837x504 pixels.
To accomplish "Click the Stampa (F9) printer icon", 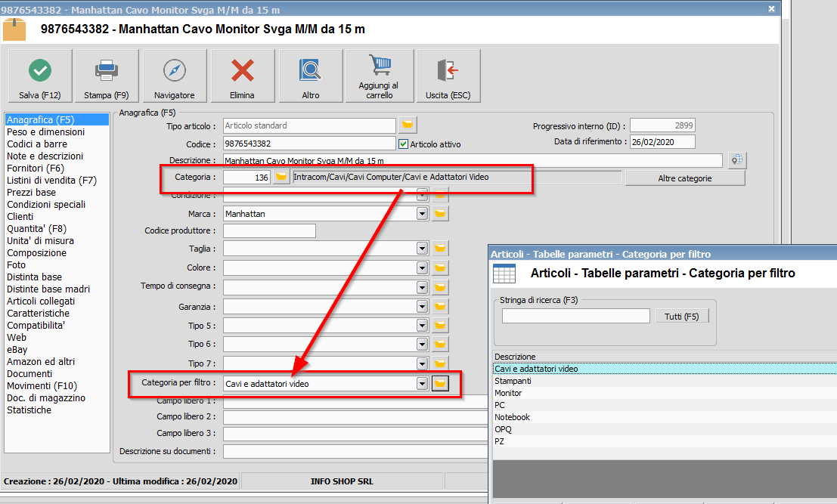I will pos(107,71).
